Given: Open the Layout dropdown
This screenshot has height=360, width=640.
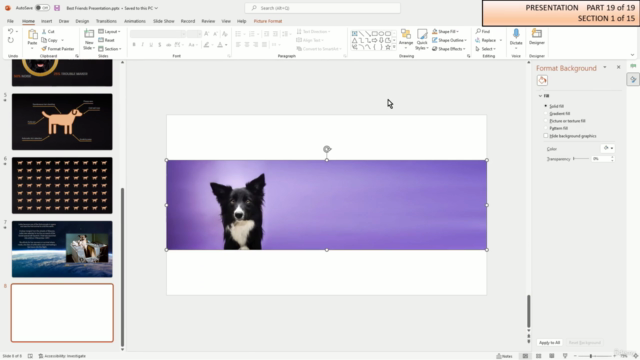Looking at the screenshot, I should tap(109, 31).
